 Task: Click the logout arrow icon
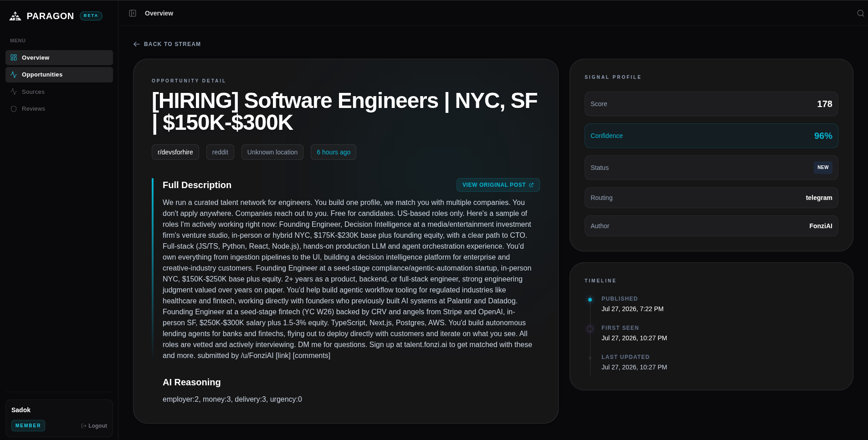point(84,426)
